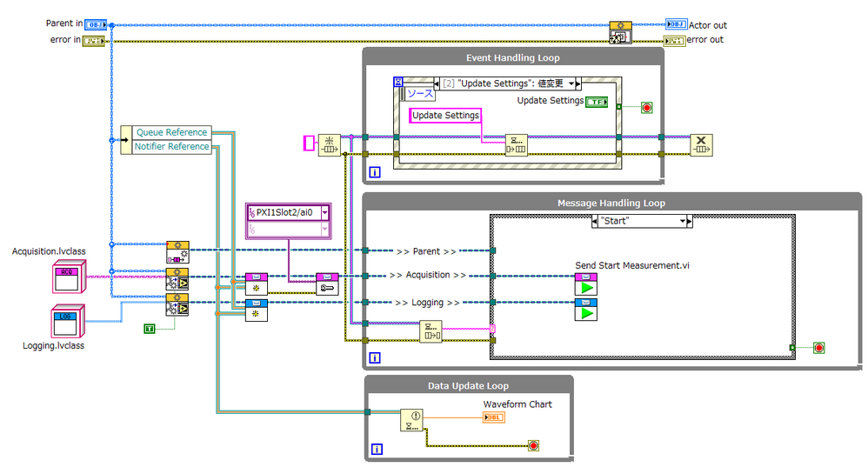
Task: Click the Obtain Queue node
Action: coord(330,144)
